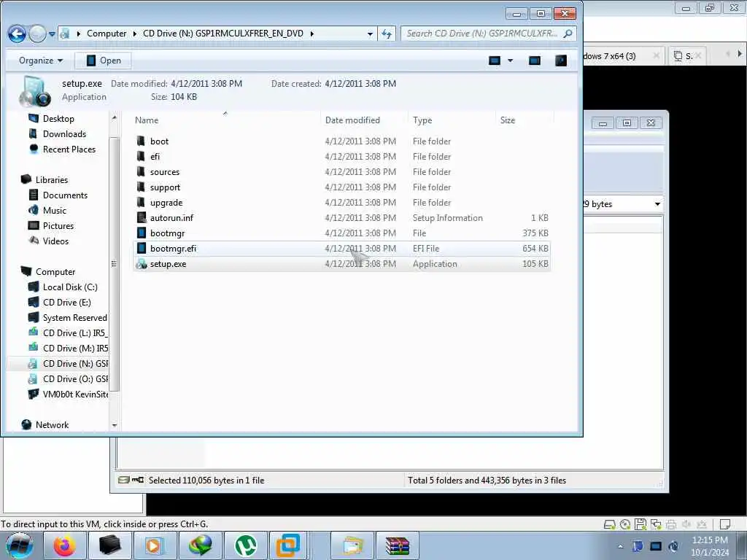Select the boot folder icon

click(x=141, y=141)
